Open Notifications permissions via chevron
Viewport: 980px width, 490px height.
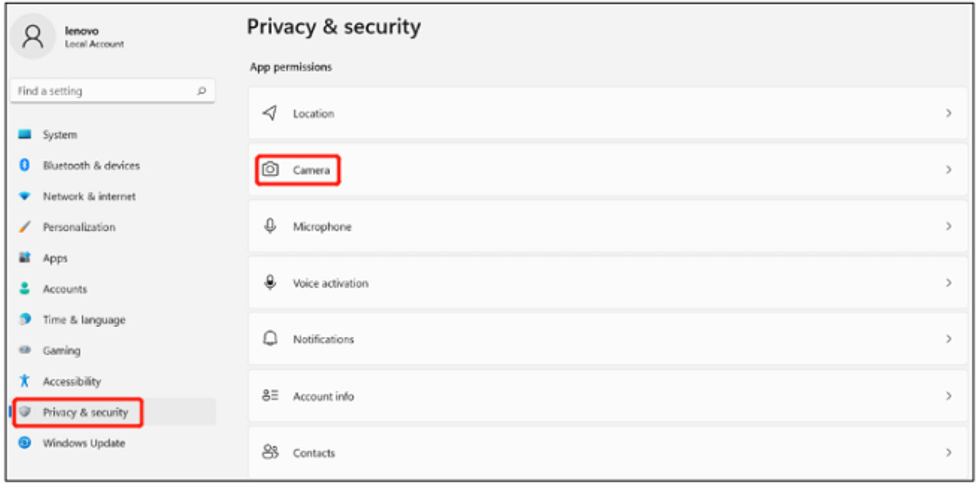[949, 339]
